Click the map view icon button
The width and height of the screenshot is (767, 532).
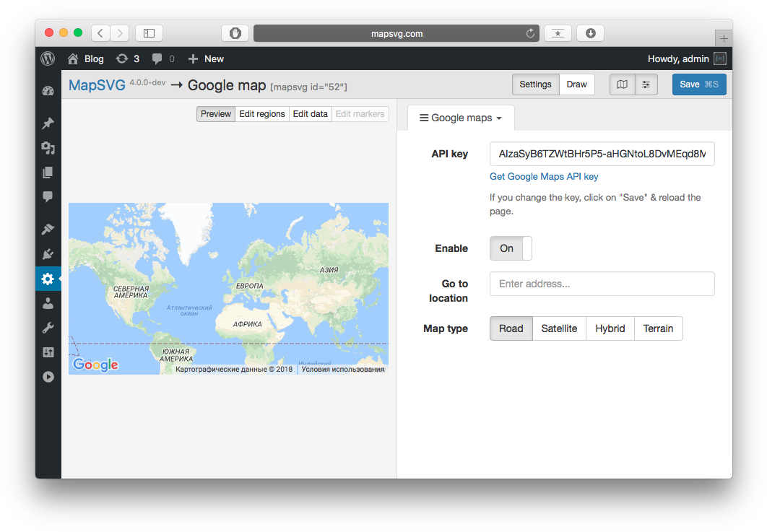(623, 84)
